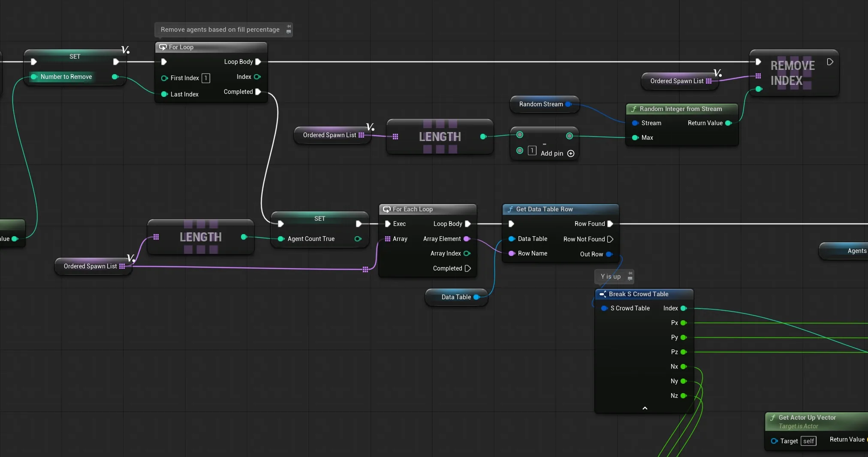
Task: Click the Random Integer Return Value pin
Action: [x=728, y=123]
